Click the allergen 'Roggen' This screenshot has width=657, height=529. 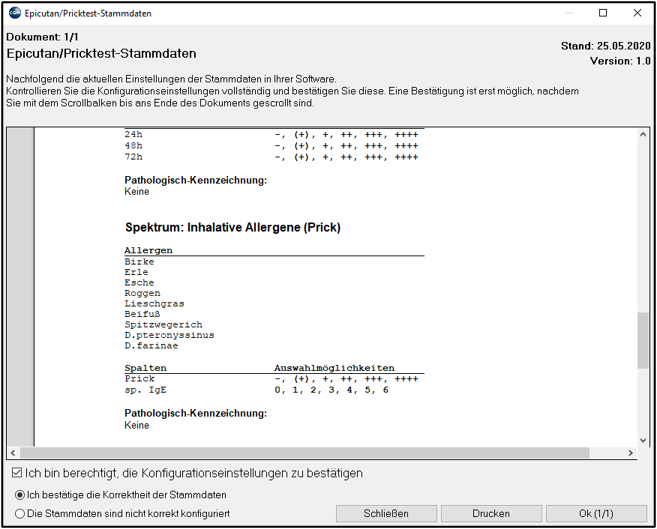(x=142, y=293)
